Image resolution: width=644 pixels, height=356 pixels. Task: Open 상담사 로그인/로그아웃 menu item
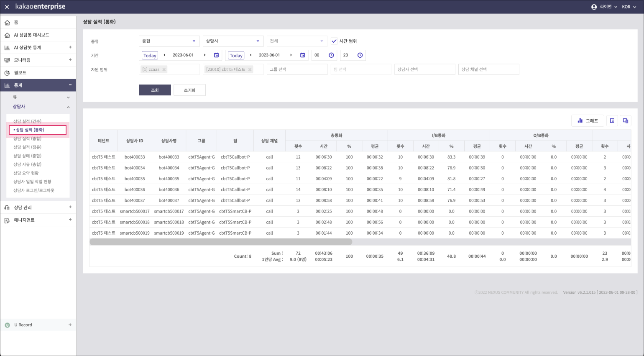tap(34, 190)
